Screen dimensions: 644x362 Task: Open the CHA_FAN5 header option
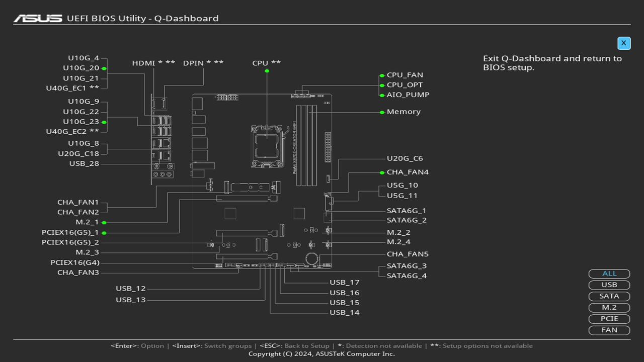pos(408,254)
